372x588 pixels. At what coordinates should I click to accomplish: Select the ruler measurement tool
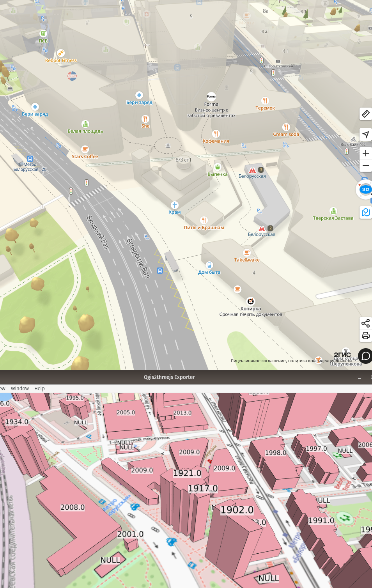click(365, 114)
